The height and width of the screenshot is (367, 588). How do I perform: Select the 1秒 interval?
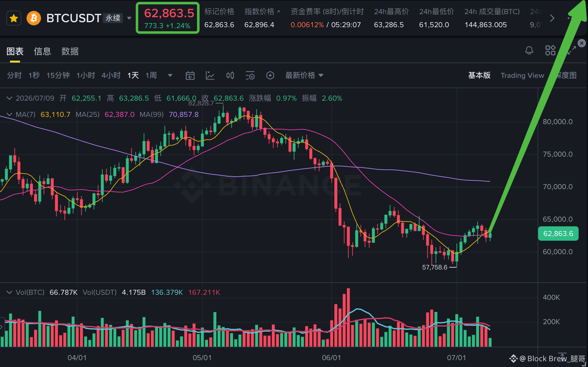tap(34, 75)
